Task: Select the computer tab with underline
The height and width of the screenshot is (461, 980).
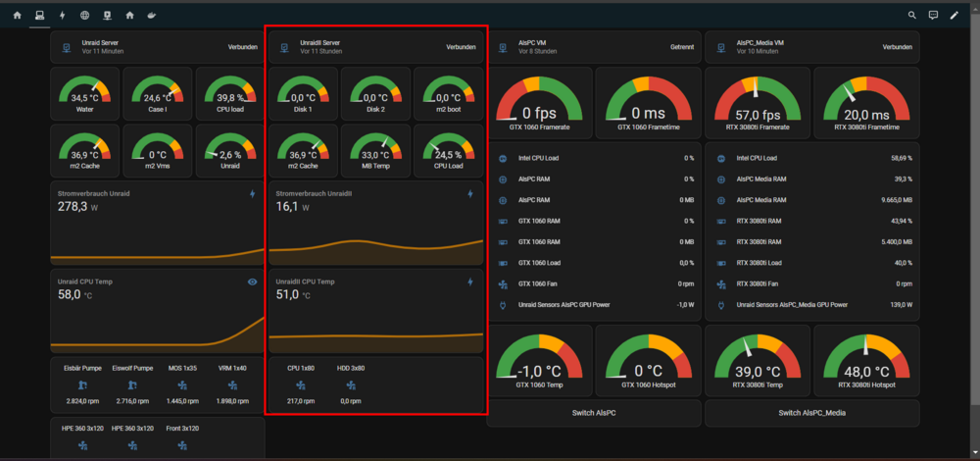Action: pos(39,15)
